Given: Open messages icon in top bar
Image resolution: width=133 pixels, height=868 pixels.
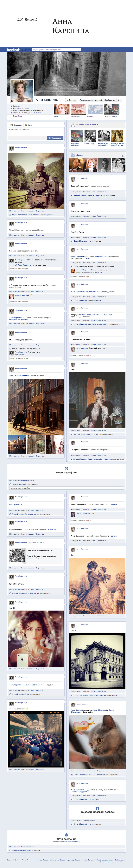Looking at the screenshot, I should coord(26,50).
